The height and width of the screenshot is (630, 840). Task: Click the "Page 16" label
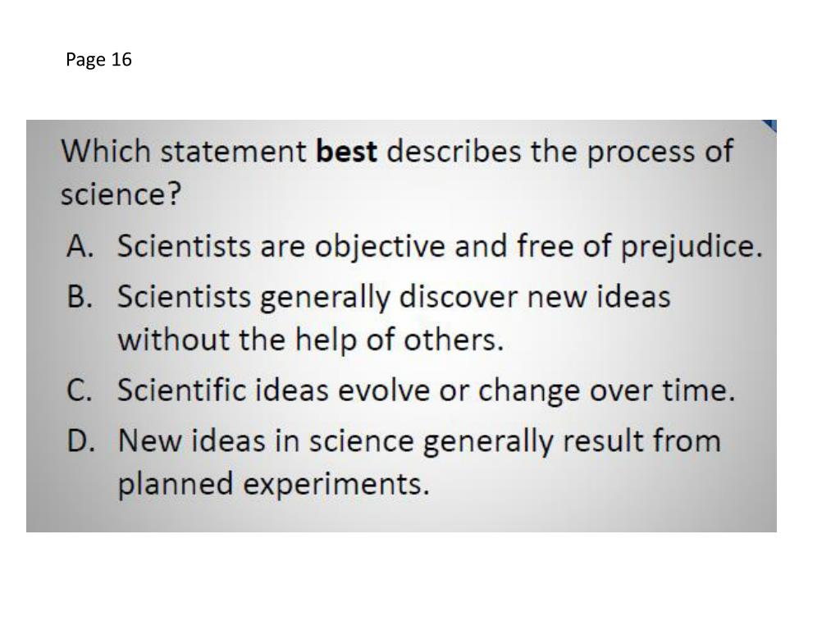coord(98,59)
